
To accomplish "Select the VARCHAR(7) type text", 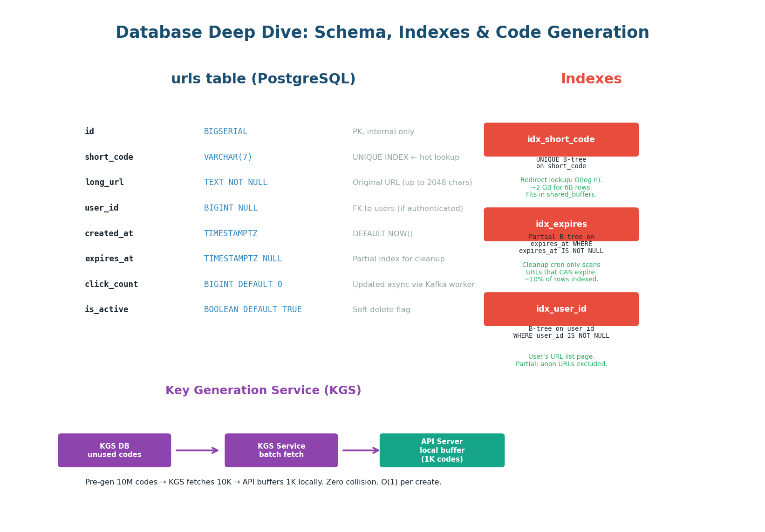I will click(x=228, y=157).
